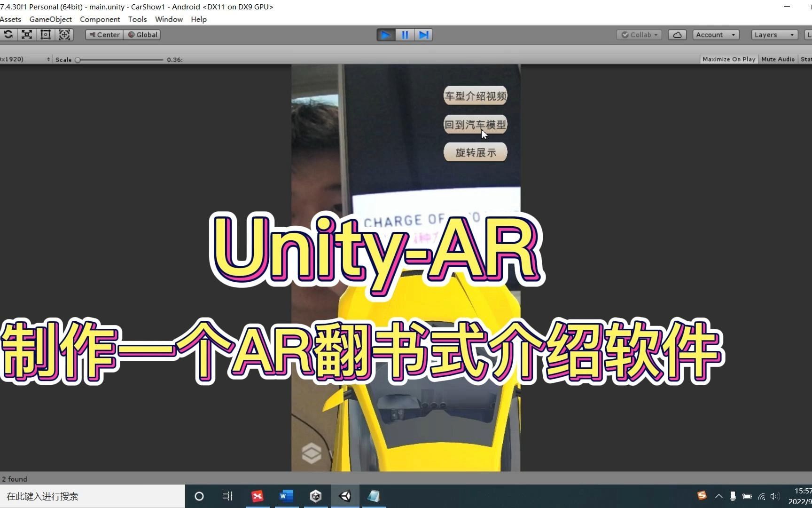Click the battery tray icon
Image resolution: width=812 pixels, height=508 pixels.
point(747,496)
